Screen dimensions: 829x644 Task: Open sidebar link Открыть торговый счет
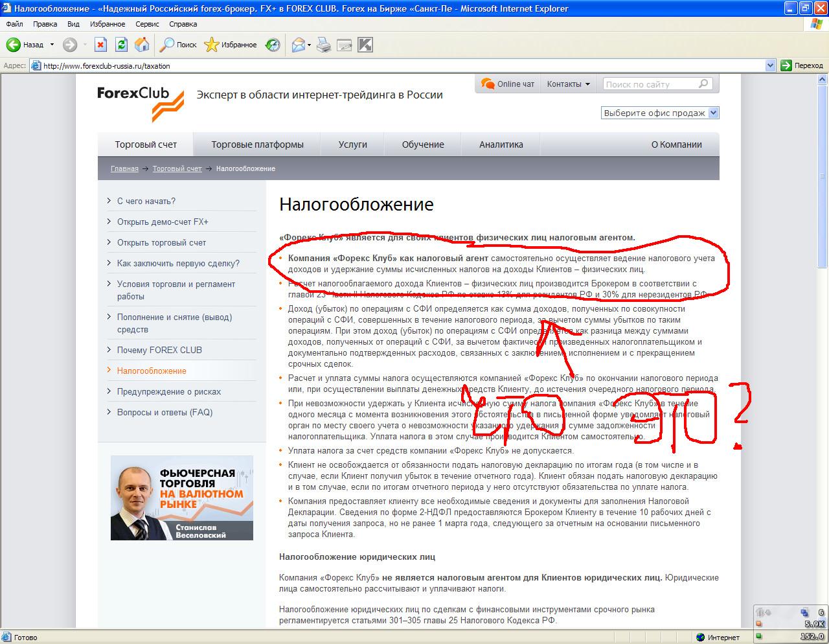point(161,242)
